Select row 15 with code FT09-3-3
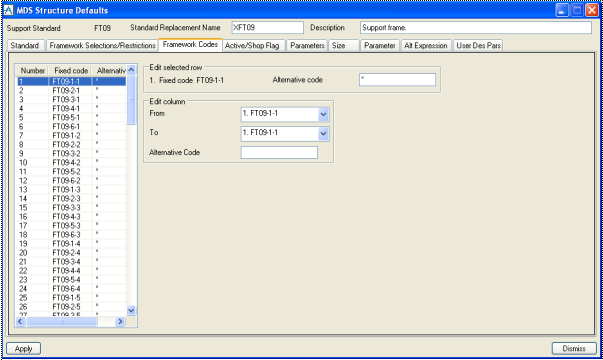This screenshot has height=360, width=603. pyautogui.click(x=71, y=208)
